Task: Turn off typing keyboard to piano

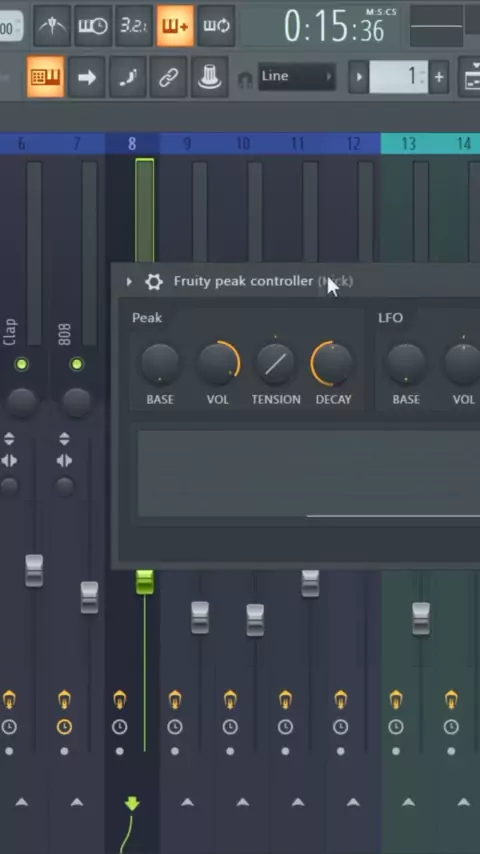Action: pos(45,77)
